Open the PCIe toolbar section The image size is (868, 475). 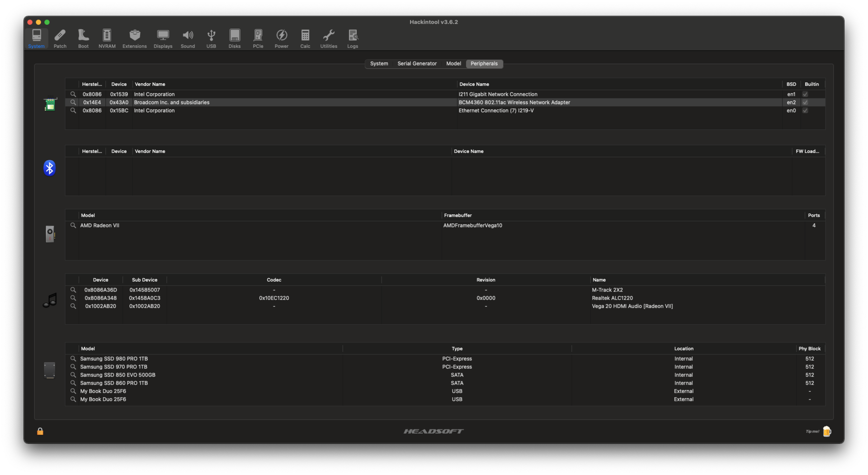[x=258, y=39]
